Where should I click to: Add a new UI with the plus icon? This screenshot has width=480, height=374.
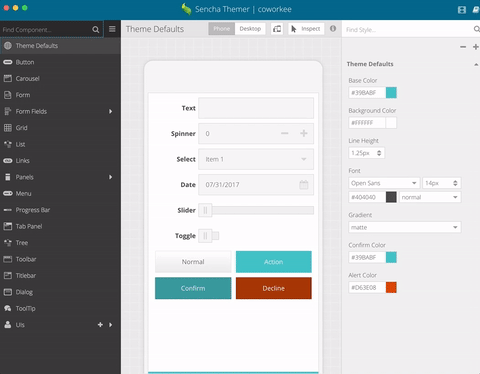tap(100, 325)
